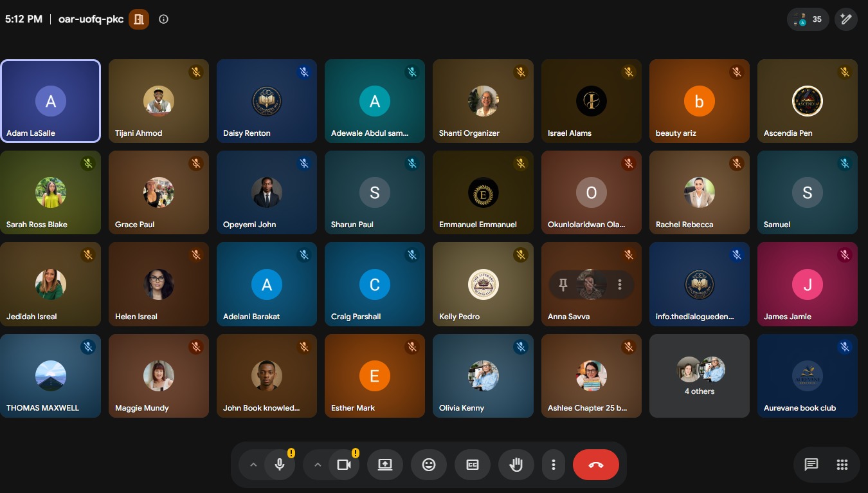The width and height of the screenshot is (868, 493).
Task: Click the John Book knowled... name label
Action: 262,408
